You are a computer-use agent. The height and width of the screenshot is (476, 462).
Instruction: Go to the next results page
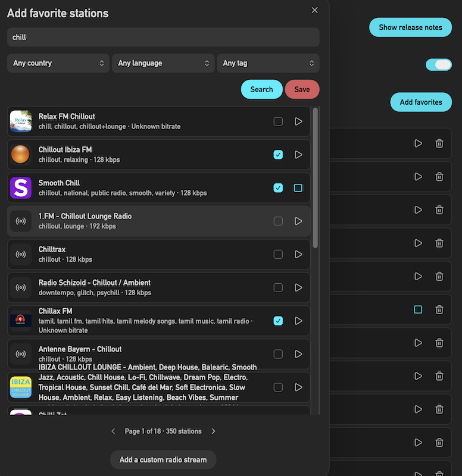(213, 431)
